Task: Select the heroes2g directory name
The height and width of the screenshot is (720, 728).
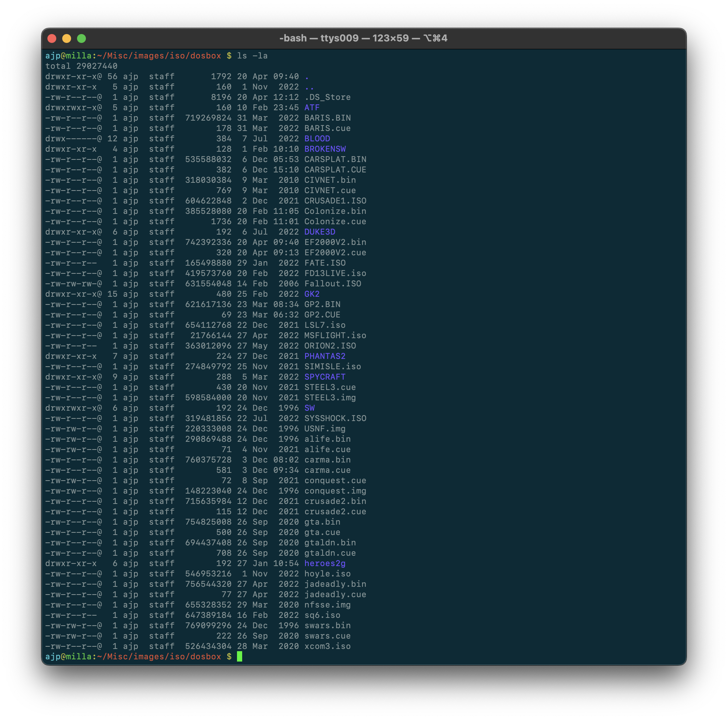Action: click(324, 563)
